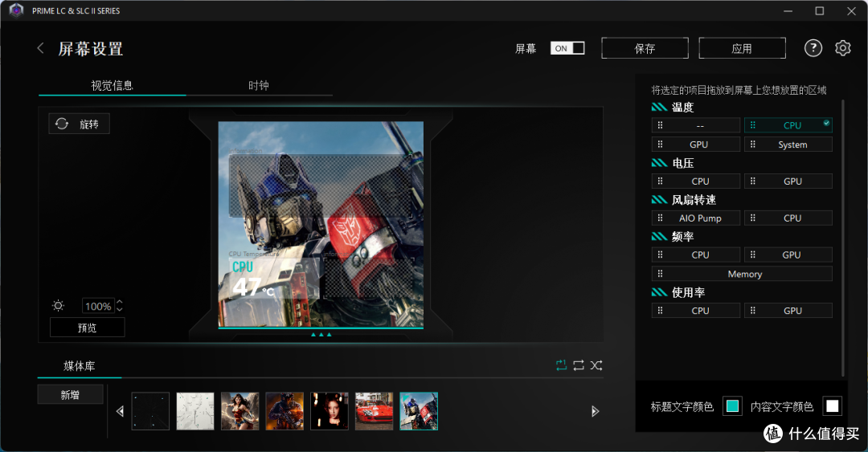Click the CPU 47°C widget on preview
868x452 pixels.
[x=274, y=279]
